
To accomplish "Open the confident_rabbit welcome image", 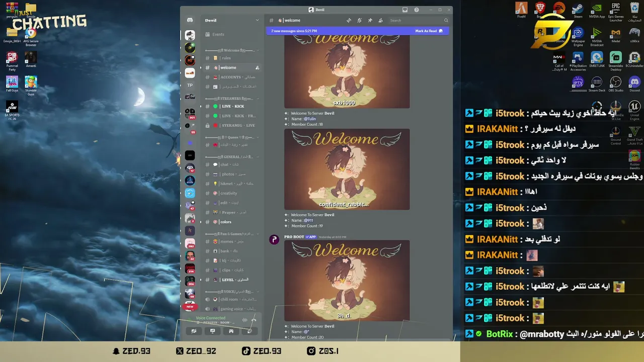I will click(x=347, y=169).
